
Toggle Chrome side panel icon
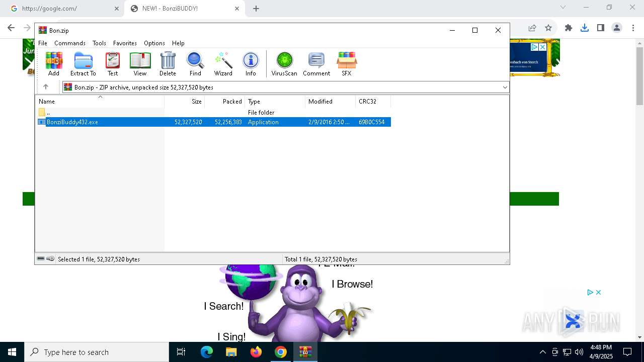(x=601, y=28)
